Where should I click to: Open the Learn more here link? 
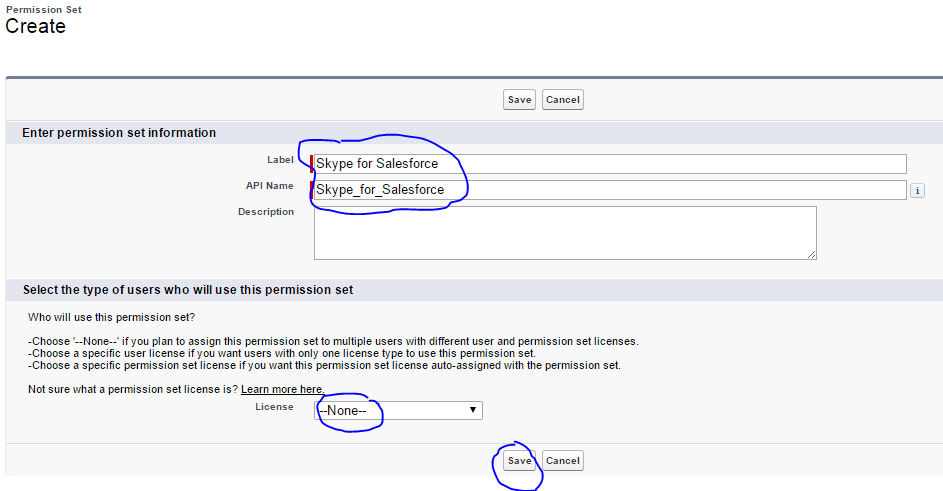[282, 389]
